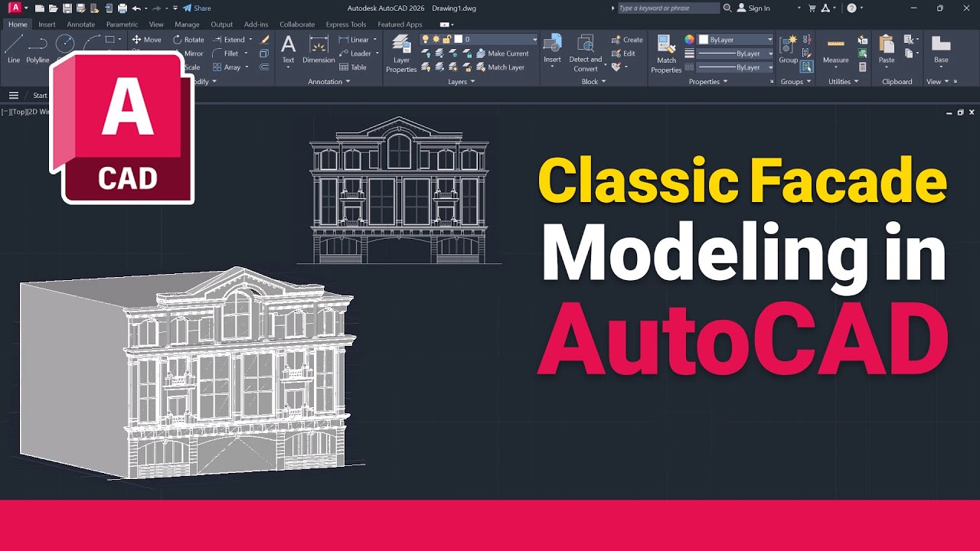Click the Plot printer icon
This screenshot has width=980, height=551.
122,8
